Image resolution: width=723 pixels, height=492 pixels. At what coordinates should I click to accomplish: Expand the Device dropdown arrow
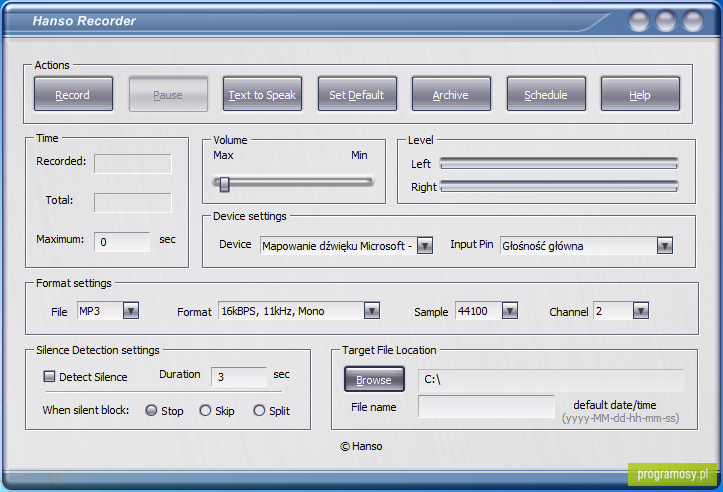coord(425,245)
